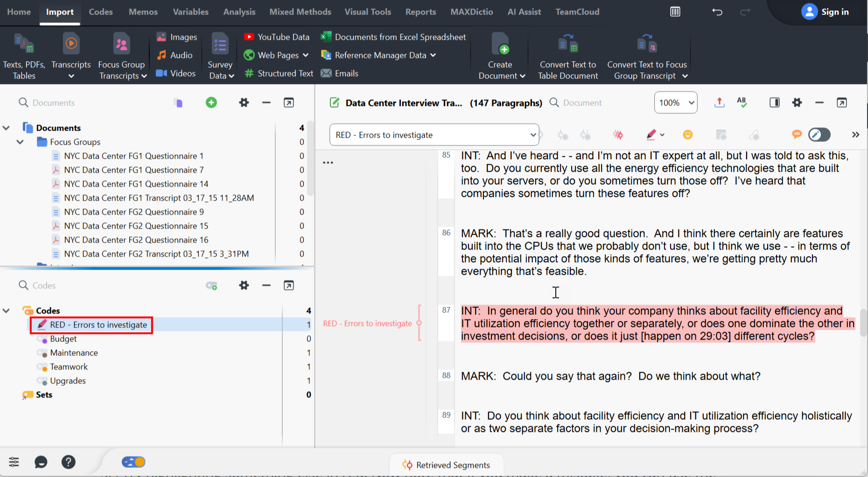Open Web Pages dropdown
The image size is (868, 477).
tap(276, 55)
